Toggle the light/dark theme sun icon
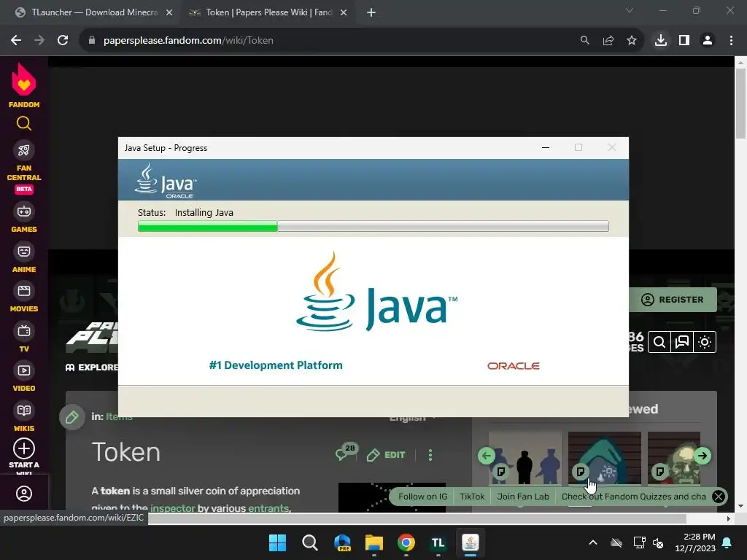This screenshot has height=560, width=747. coord(705,342)
